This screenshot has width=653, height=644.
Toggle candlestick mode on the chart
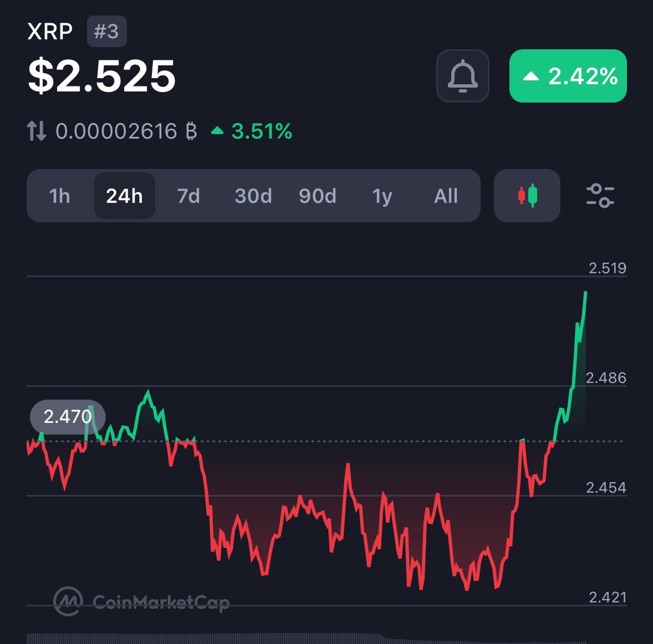[x=526, y=196]
